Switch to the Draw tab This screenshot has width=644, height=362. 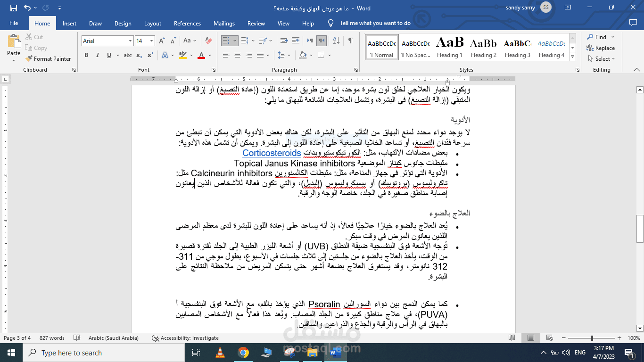pos(95,23)
